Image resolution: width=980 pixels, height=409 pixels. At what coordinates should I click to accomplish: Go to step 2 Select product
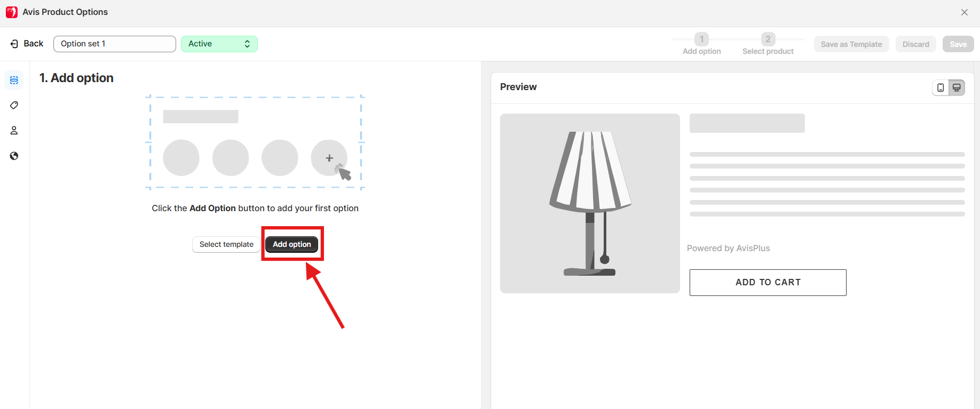coord(768,39)
